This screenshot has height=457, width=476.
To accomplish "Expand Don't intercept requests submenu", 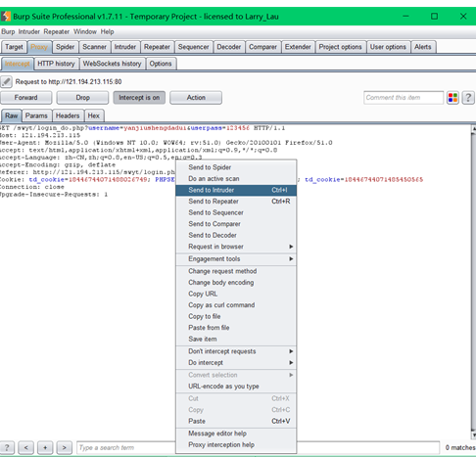I will click(236, 351).
